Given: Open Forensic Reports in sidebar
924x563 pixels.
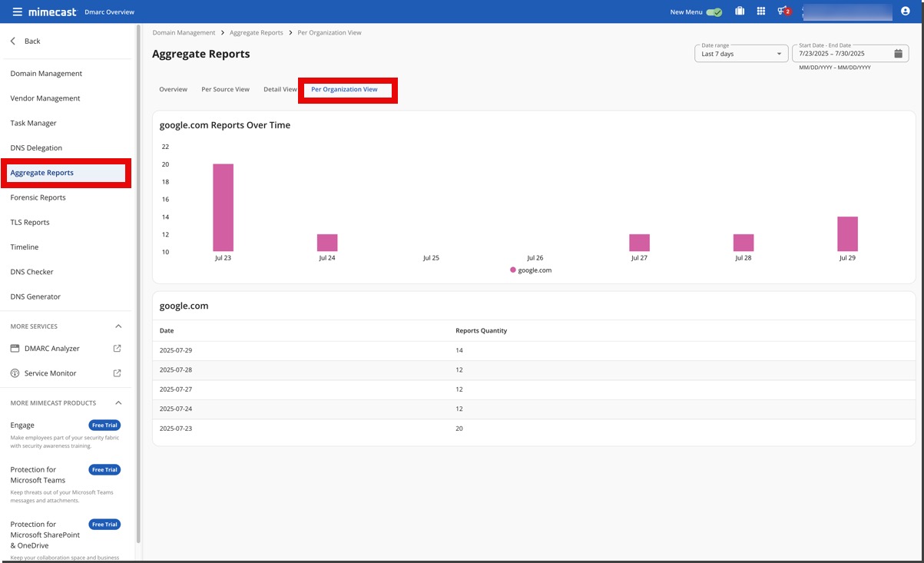Looking at the screenshot, I should (38, 197).
